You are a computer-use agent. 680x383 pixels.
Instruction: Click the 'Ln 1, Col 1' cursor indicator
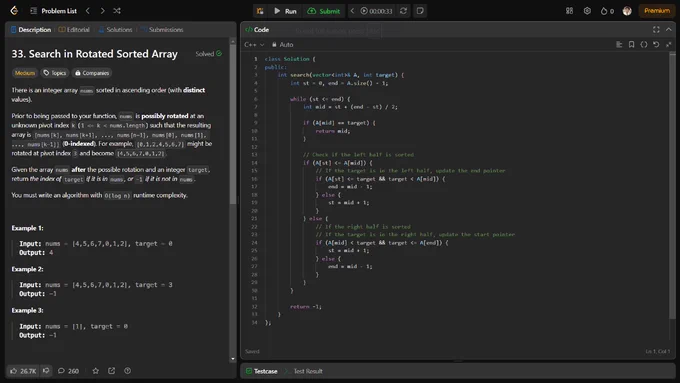657,352
